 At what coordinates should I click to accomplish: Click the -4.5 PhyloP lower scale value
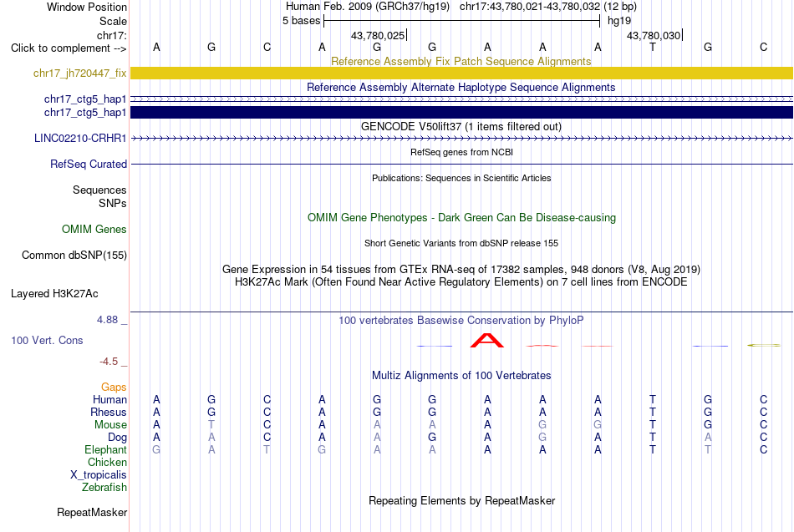pos(109,362)
